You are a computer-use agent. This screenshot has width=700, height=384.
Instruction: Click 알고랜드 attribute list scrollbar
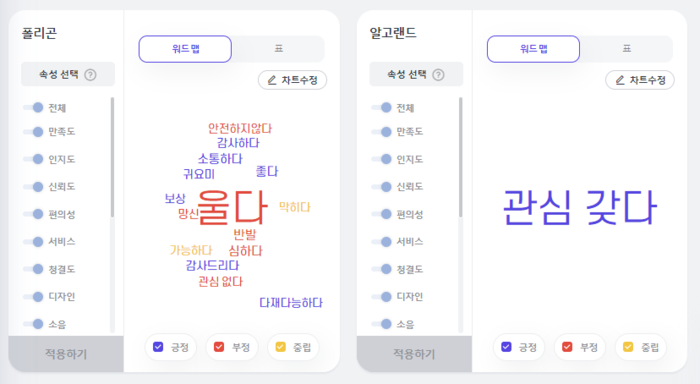click(x=460, y=157)
